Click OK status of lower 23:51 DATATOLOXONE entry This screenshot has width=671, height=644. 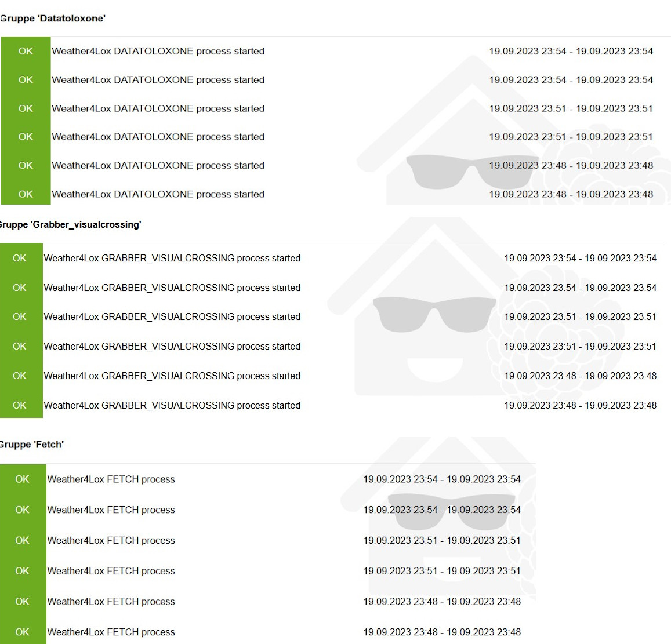click(26, 136)
